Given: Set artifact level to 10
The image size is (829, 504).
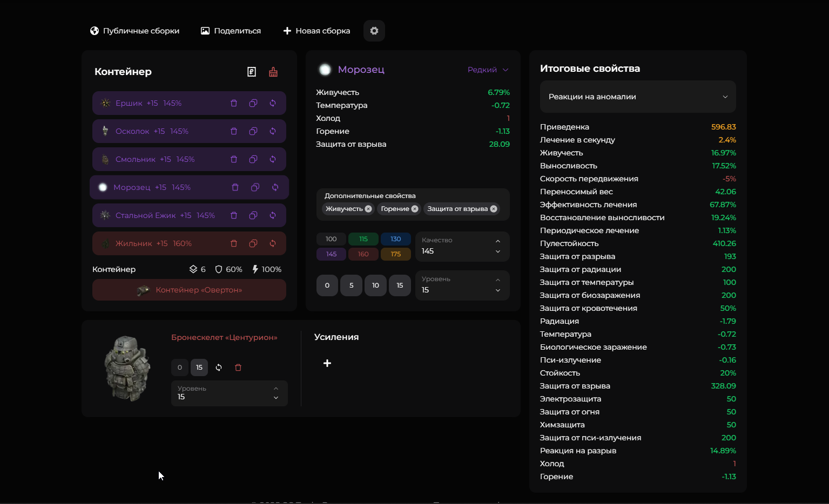Looking at the screenshot, I should (x=375, y=285).
